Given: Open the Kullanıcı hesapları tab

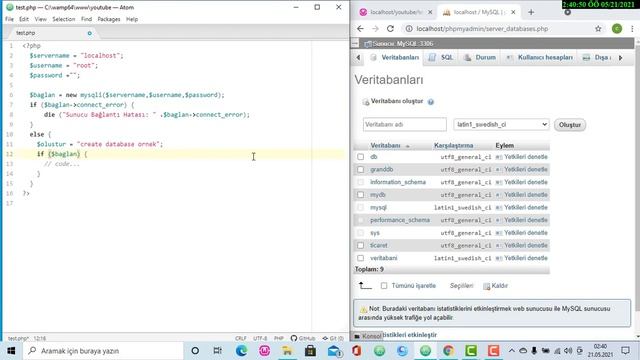Looking at the screenshot, I should (x=540, y=58).
